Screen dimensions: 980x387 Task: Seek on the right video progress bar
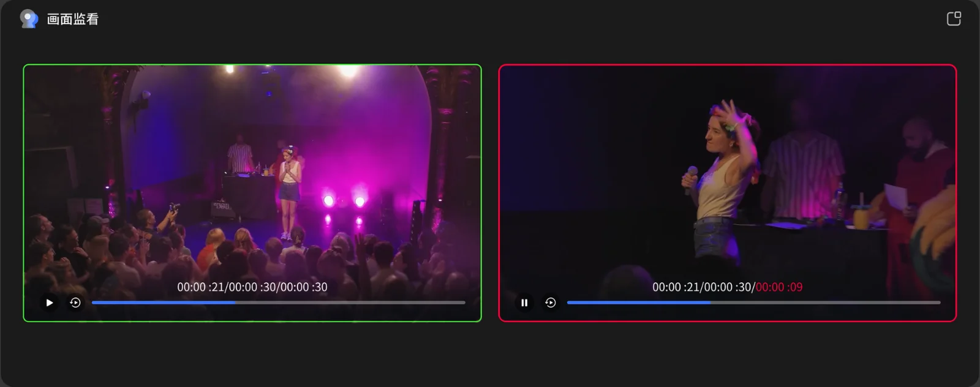pyautogui.click(x=754, y=302)
